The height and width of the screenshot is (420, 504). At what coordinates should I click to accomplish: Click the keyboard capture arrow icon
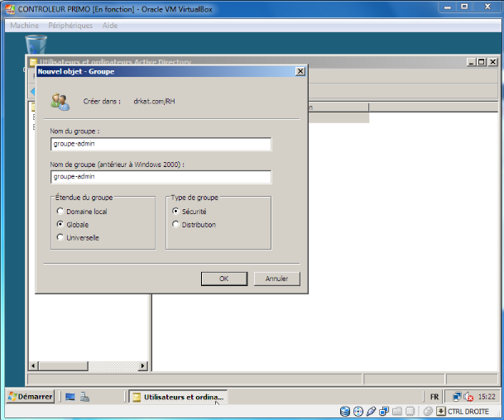441,412
